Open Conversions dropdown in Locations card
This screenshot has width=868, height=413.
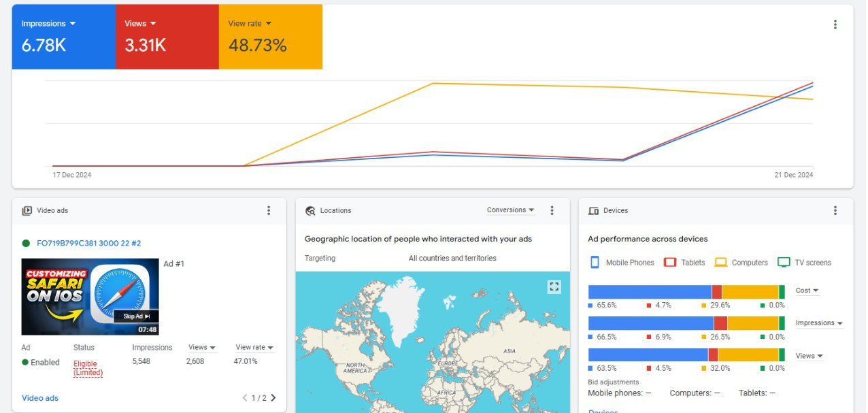510,210
